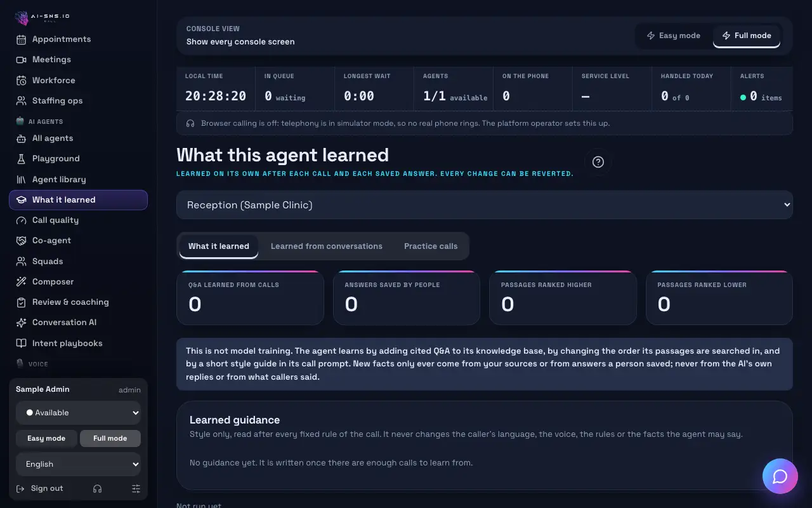Open the sliders settings icon

(x=136, y=488)
